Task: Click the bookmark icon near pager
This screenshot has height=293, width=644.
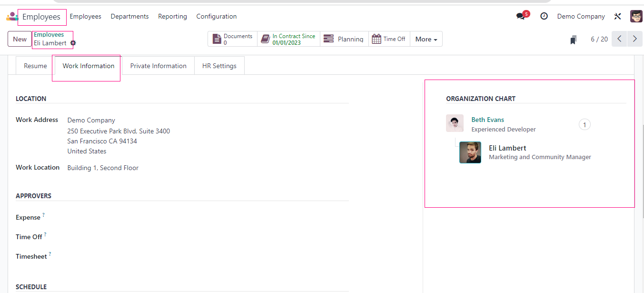Action: click(x=574, y=40)
